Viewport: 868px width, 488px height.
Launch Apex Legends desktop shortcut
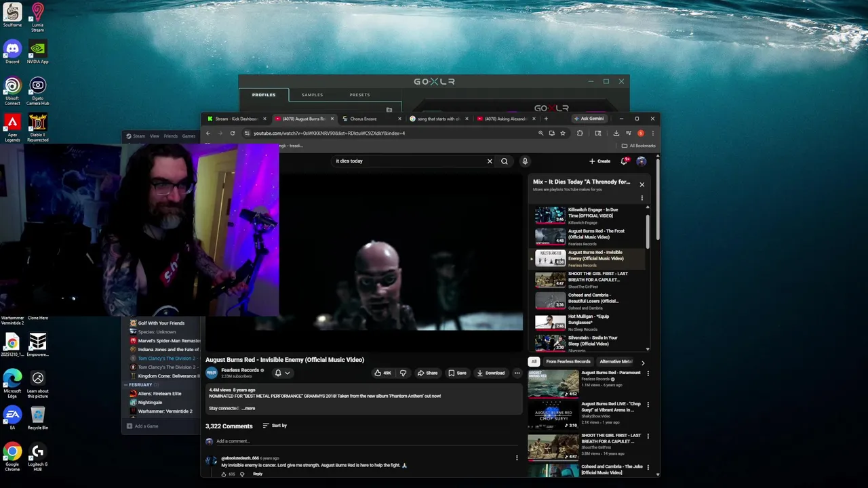point(12,128)
